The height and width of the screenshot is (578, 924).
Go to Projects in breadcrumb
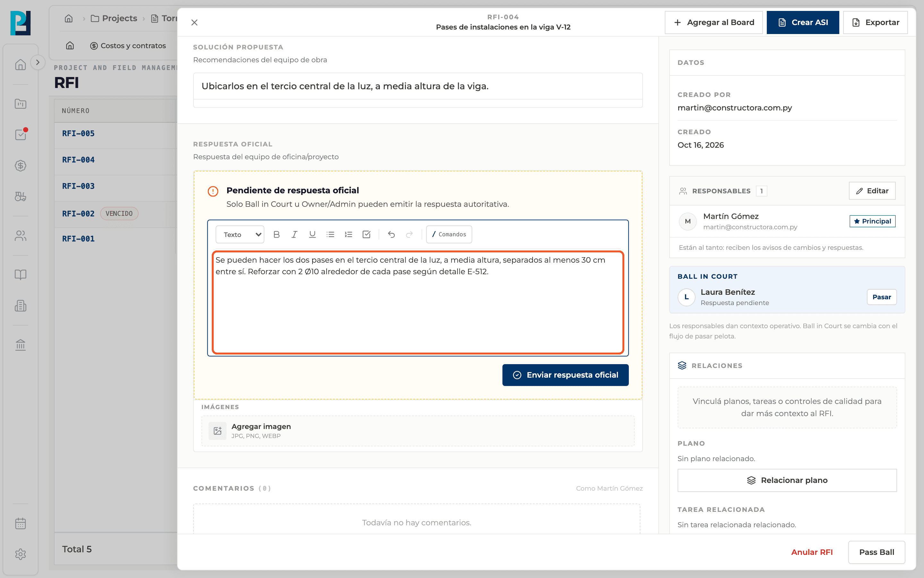(114, 18)
